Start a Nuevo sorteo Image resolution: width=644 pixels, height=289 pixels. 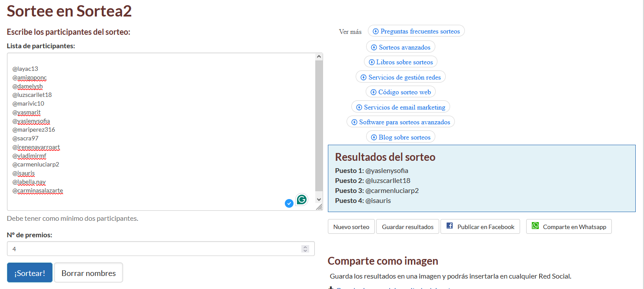[351, 226]
